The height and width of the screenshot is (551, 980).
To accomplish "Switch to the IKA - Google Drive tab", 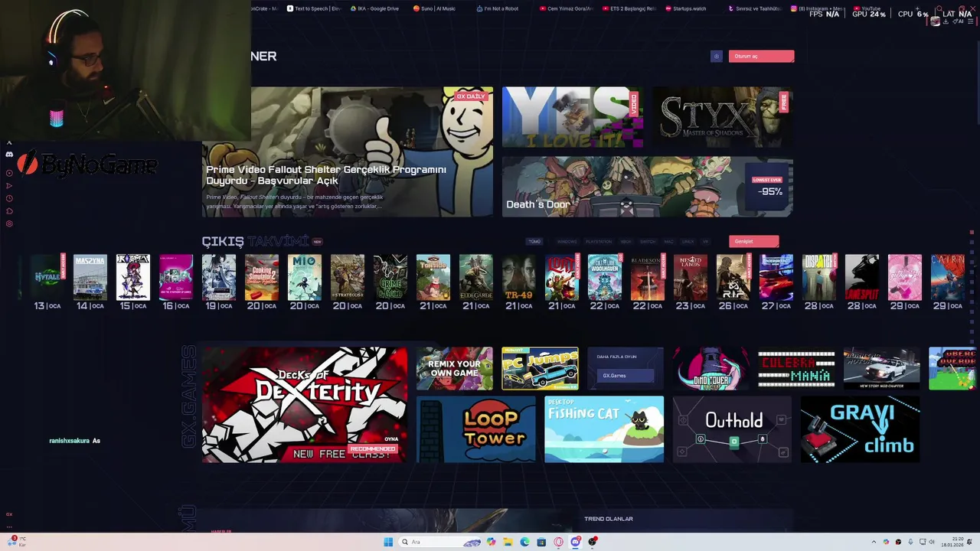I will (375, 8).
